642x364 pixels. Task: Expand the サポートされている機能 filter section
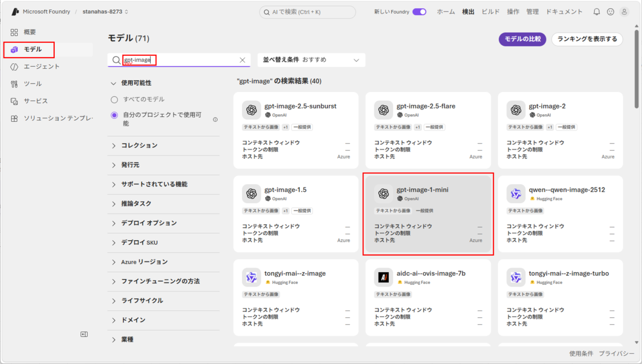click(163, 184)
